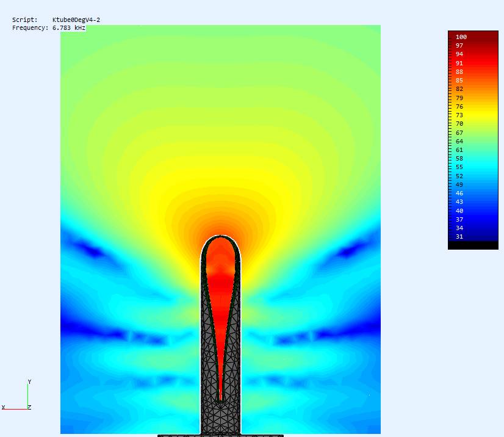The height and width of the screenshot is (437, 504).
Task: Click the 64 label on the legend
Action: click(x=459, y=142)
